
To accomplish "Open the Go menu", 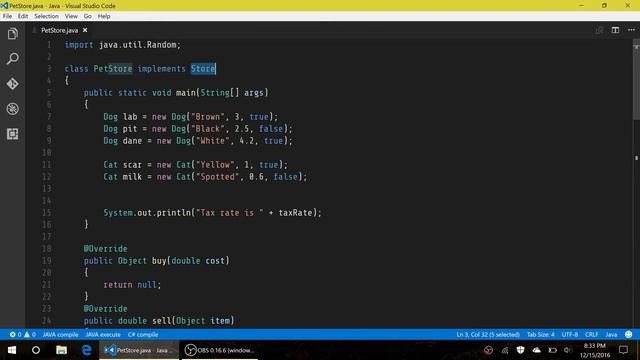I will [88, 16].
